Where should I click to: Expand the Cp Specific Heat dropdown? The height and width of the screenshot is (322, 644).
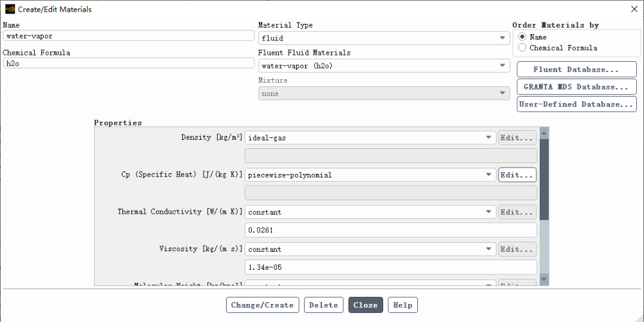370,175
